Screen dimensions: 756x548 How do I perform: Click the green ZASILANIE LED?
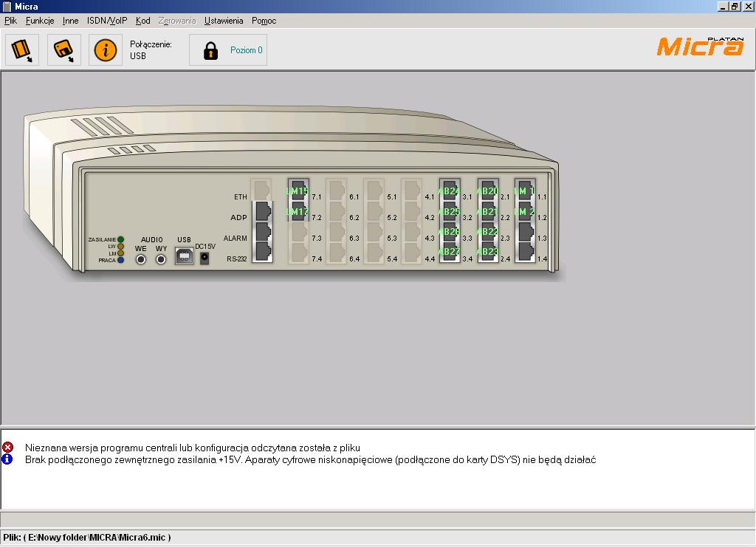(x=120, y=239)
